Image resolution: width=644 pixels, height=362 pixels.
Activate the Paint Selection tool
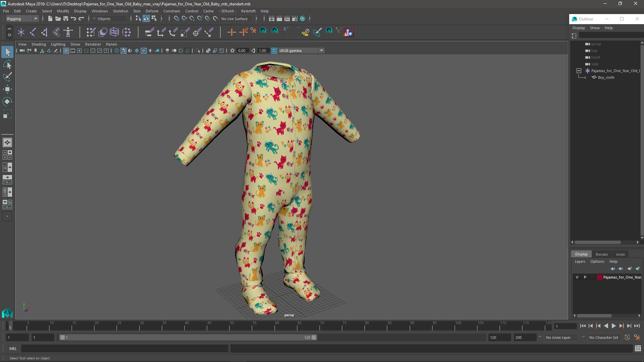pyautogui.click(x=7, y=77)
